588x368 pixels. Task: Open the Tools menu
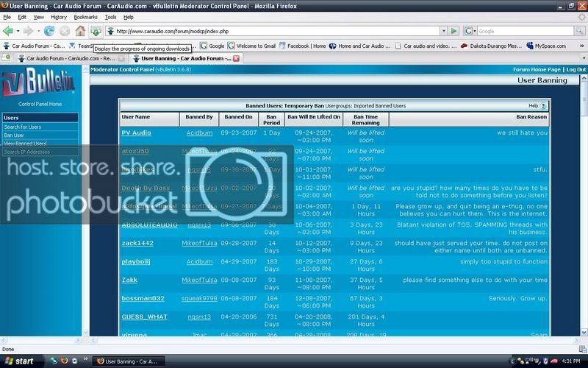click(111, 17)
